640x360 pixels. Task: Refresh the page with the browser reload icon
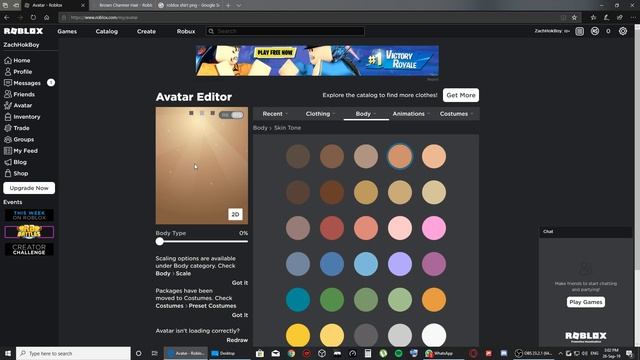(33, 18)
